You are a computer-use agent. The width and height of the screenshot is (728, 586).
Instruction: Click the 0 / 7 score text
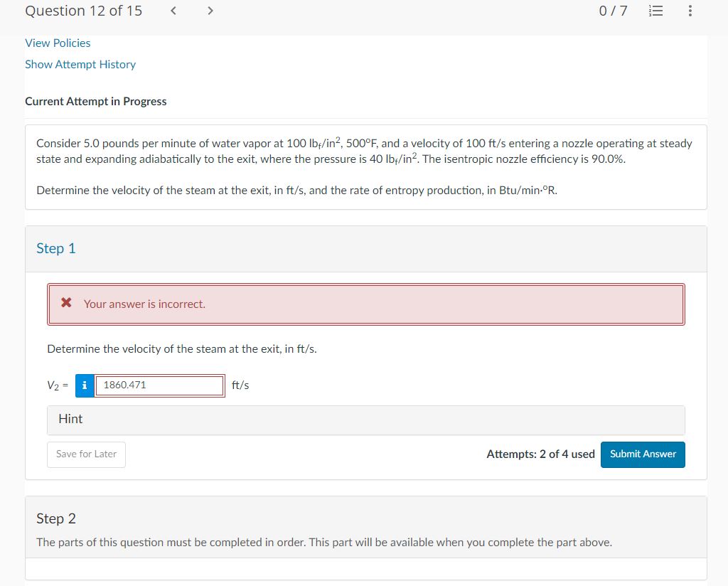pos(613,11)
